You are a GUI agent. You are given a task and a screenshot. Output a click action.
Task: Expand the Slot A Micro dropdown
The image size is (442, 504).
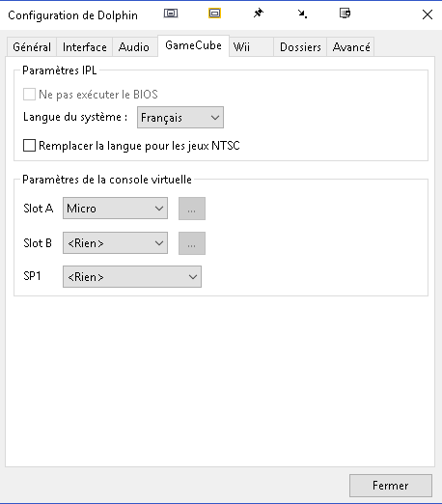pyautogui.click(x=115, y=209)
